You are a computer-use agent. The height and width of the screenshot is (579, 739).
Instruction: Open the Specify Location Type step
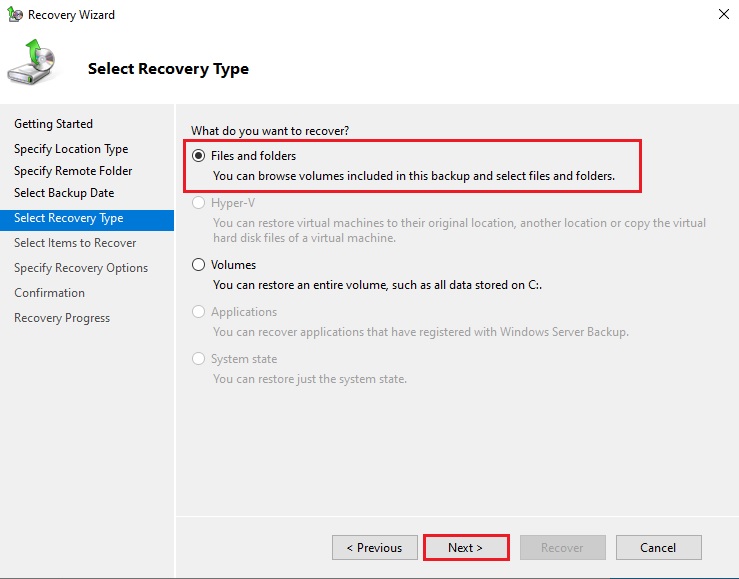click(x=71, y=149)
